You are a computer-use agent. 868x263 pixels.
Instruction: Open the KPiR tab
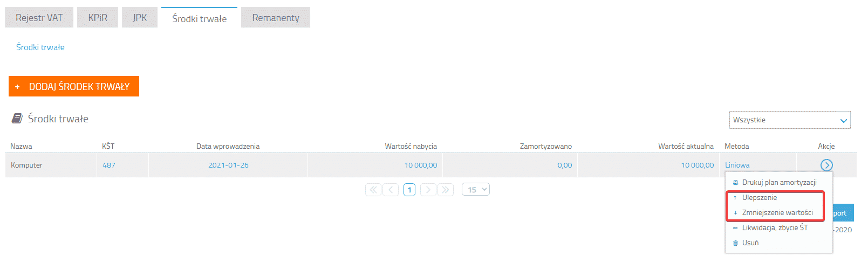pyautogui.click(x=98, y=18)
